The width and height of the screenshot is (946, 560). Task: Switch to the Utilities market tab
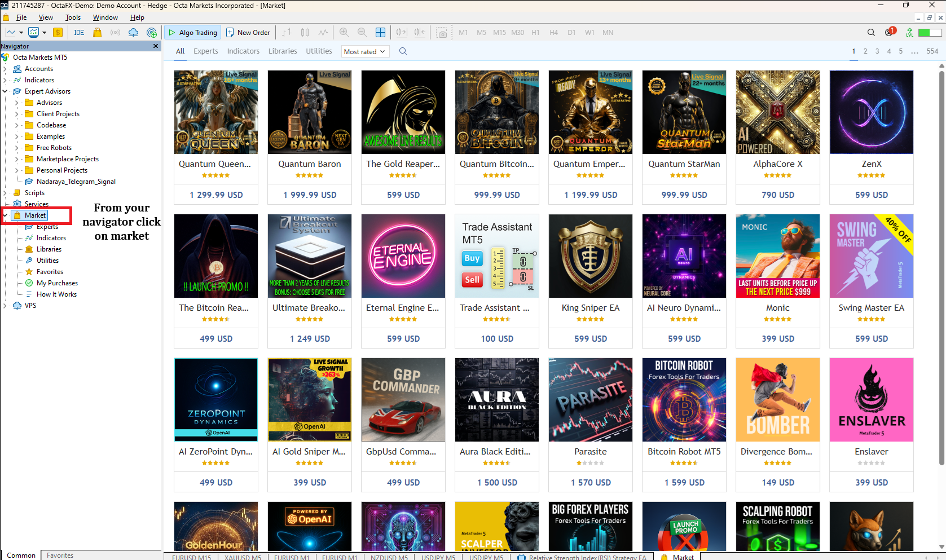click(319, 51)
